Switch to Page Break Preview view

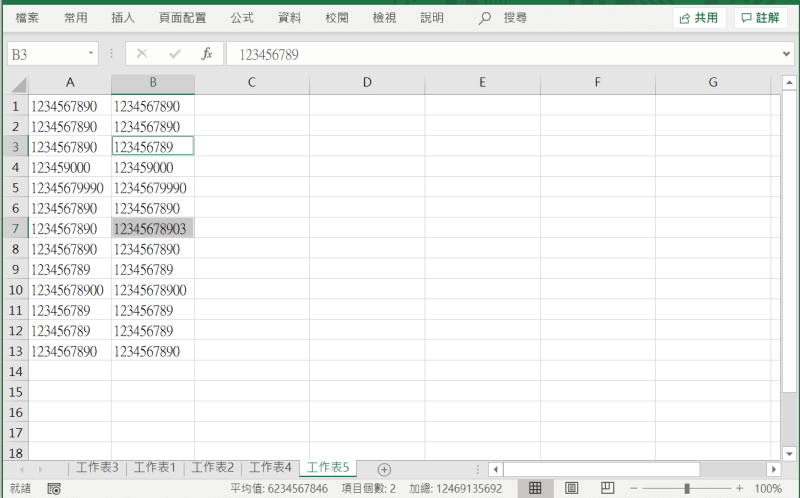coord(606,488)
